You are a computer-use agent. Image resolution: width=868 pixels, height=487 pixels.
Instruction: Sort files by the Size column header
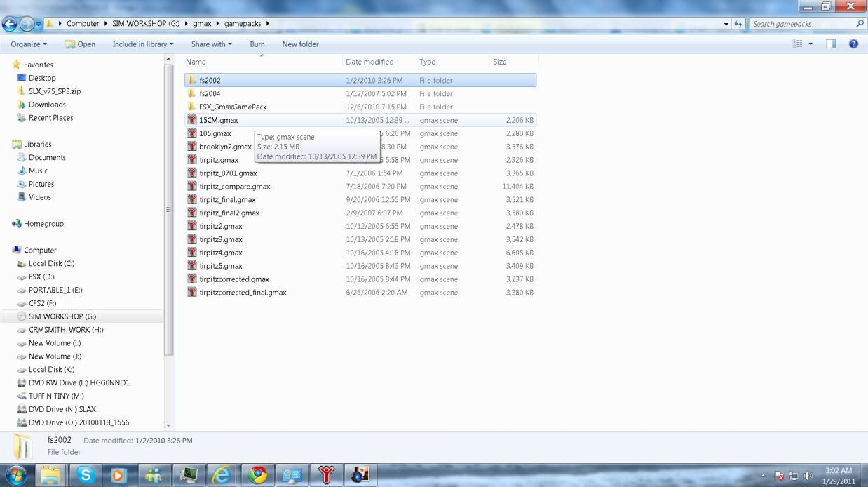click(499, 62)
